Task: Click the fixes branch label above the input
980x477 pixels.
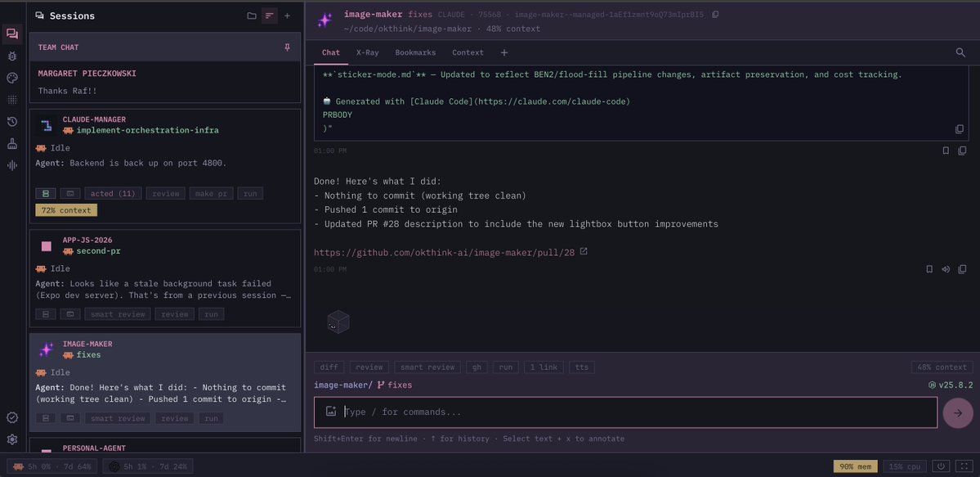Action: point(395,385)
